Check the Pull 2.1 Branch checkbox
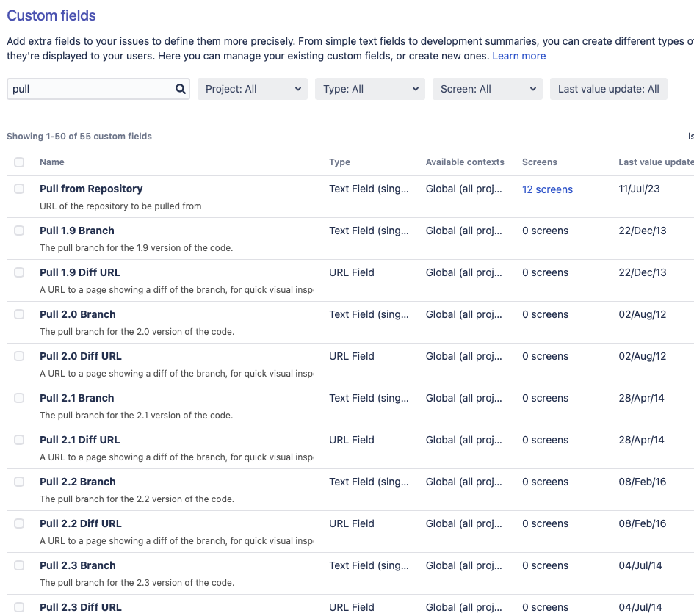 coord(19,398)
